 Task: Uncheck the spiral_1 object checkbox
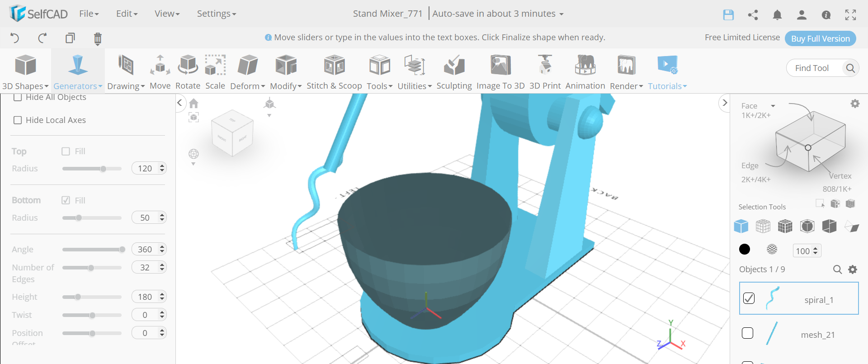pos(749,298)
